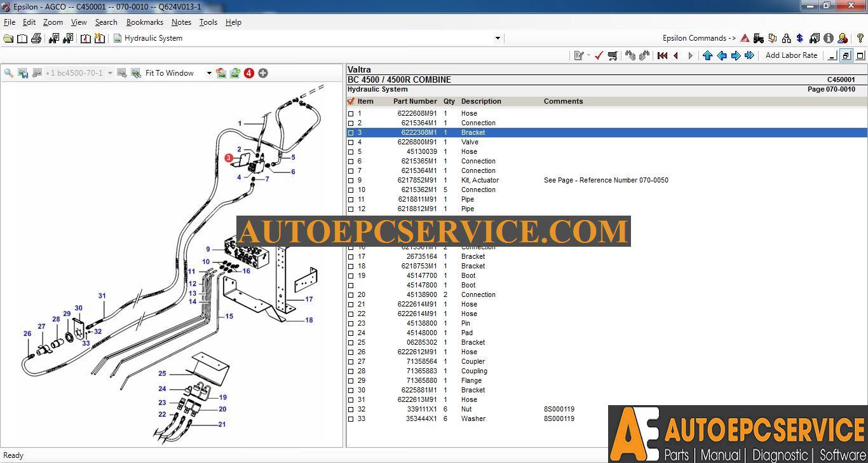
Task: Open the Edit menu
Action: (29, 22)
